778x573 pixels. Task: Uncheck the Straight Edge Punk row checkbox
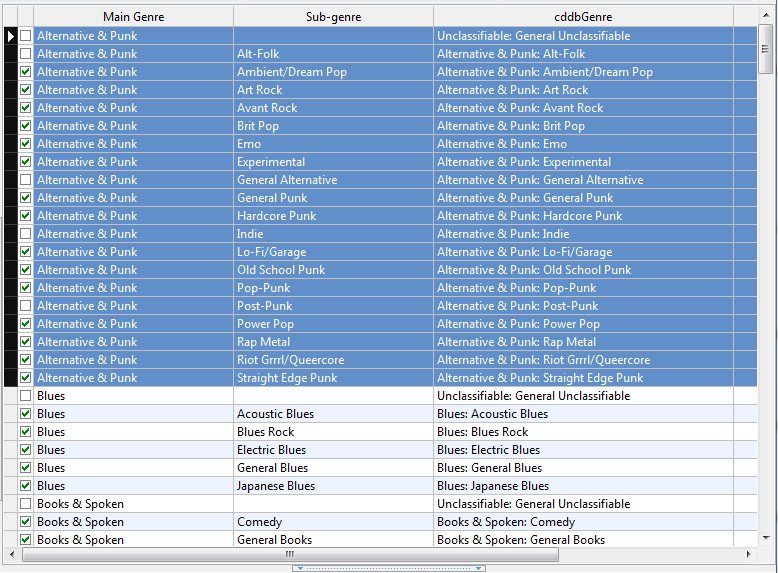[x=26, y=378]
